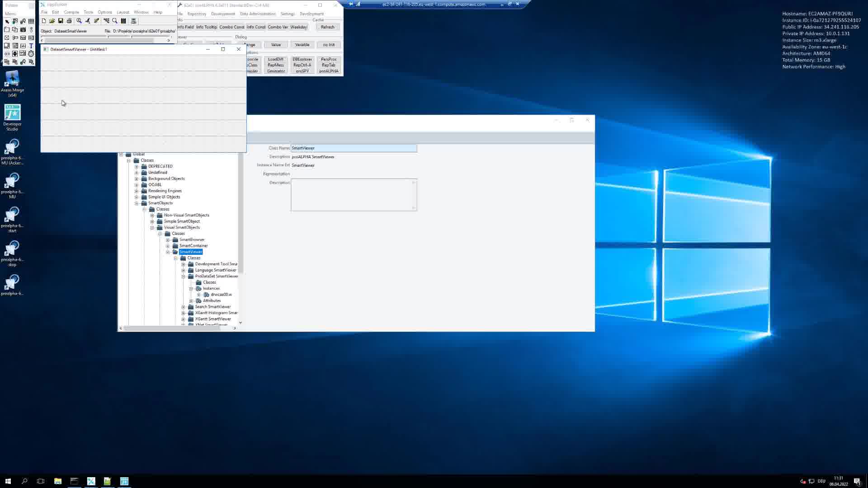Click the Generator button
Viewport: 868px width, 488px height.
(276, 71)
